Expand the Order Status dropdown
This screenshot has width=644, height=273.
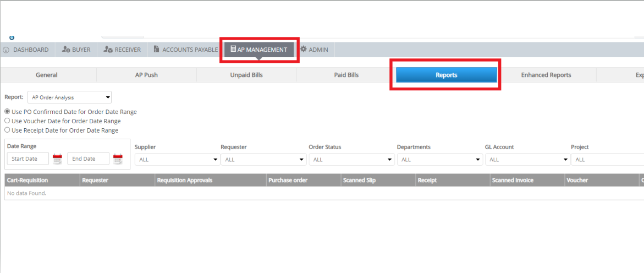coord(351,160)
